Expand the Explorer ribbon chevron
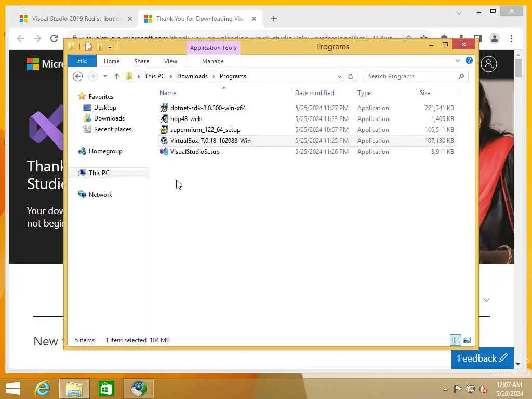This screenshot has width=532, height=399. 457,60
